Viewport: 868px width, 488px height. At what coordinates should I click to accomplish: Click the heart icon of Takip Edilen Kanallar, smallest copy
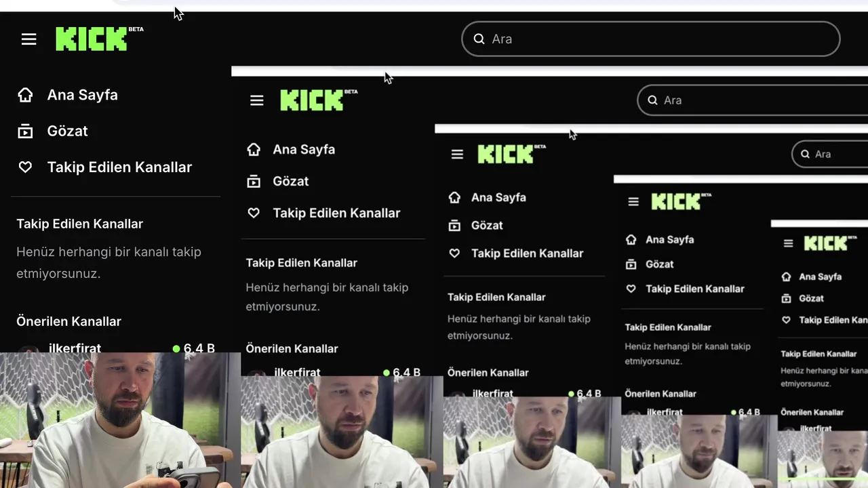click(x=786, y=320)
